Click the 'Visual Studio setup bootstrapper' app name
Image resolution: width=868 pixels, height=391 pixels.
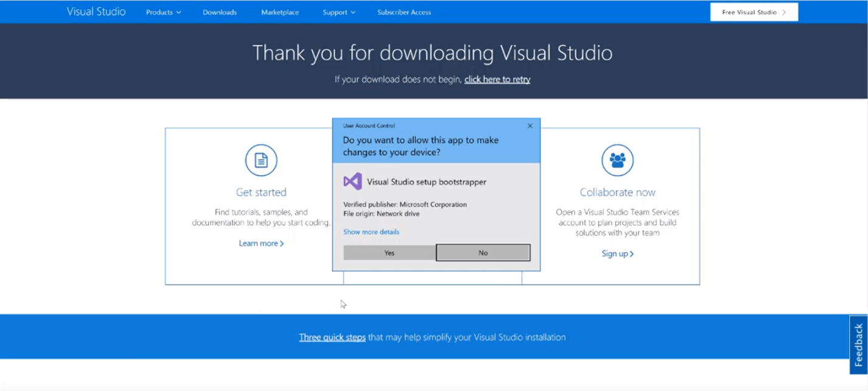pyautogui.click(x=427, y=182)
